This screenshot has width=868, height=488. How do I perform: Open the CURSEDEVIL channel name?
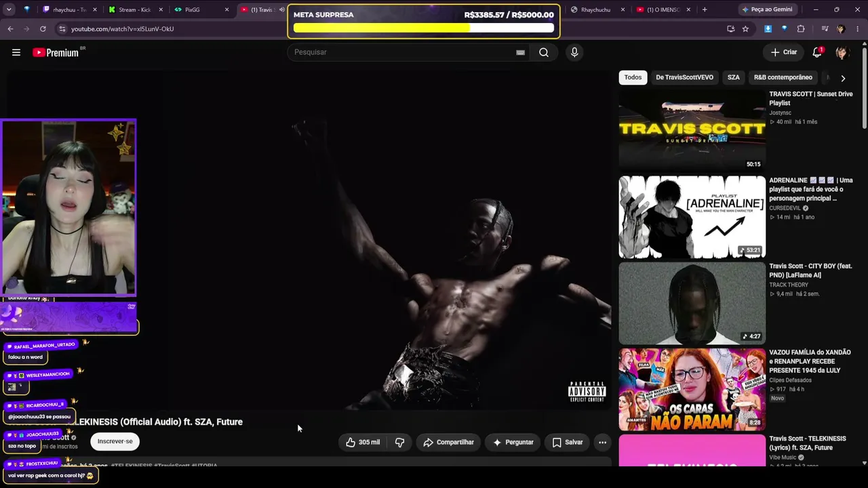785,208
